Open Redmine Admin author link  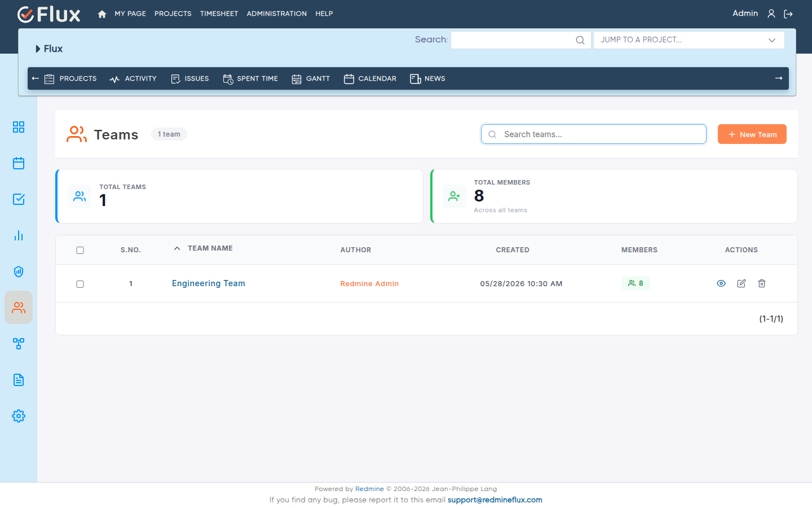(369, 284)
